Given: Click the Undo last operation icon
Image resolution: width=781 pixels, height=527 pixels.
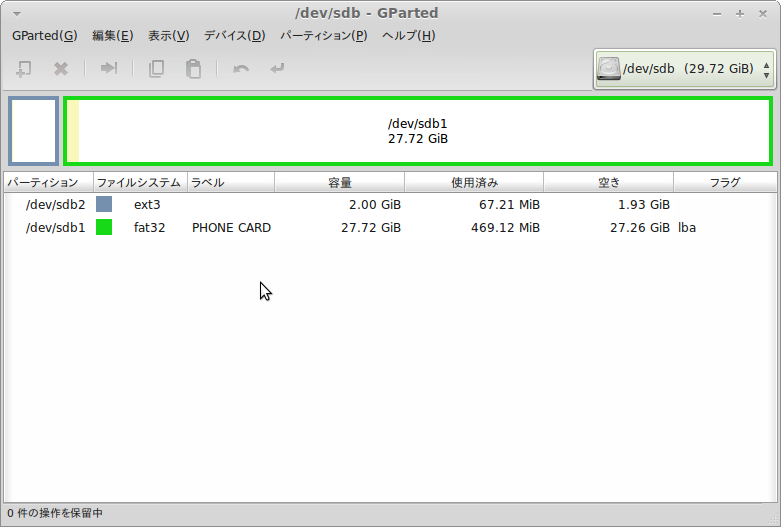Looking at the screenshot, I should click(x=241, y=69).
